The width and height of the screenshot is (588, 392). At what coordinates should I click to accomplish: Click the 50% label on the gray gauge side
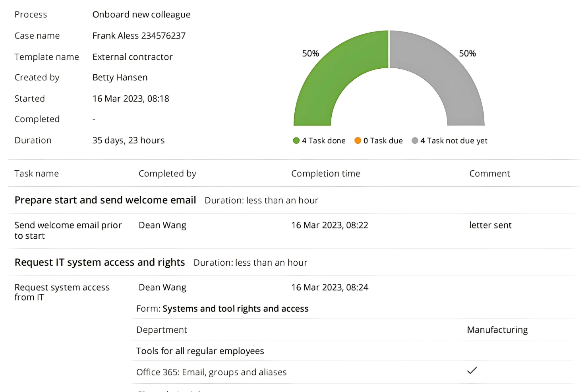(468, 53)
